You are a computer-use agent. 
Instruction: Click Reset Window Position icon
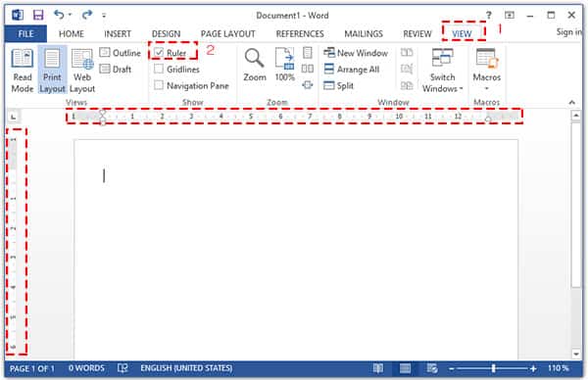coord(407,85)
